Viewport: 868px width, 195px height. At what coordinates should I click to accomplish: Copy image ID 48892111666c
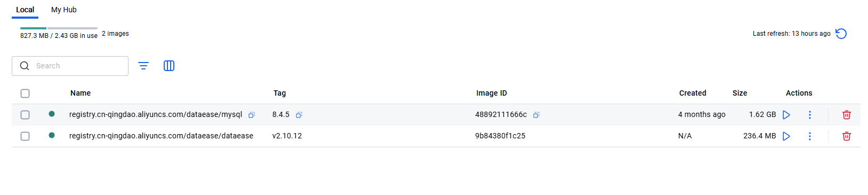(536, 115)
